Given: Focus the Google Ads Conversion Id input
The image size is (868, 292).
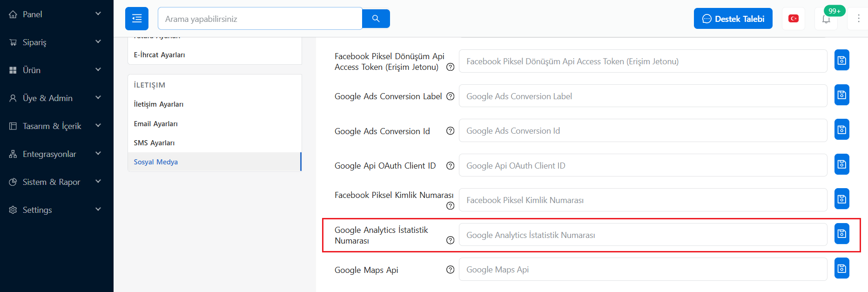Looking at the screenshot, I should pyautogui.click(x=643, y=130).
